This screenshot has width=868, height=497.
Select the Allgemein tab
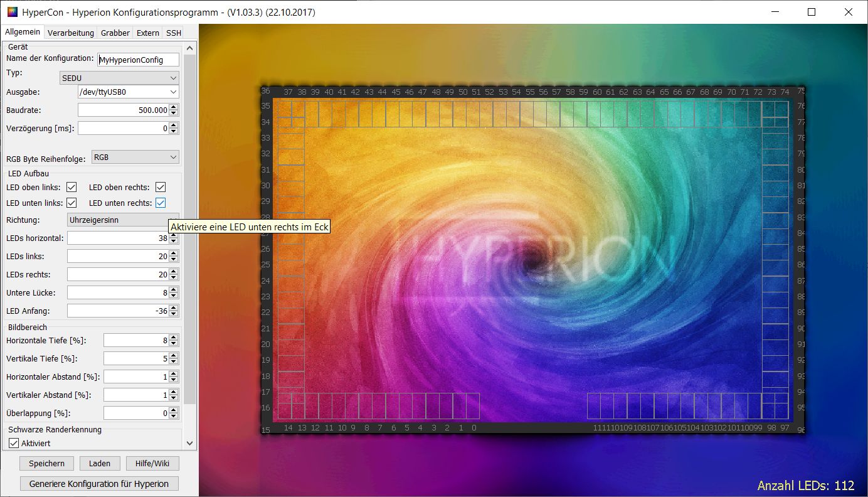23,32
